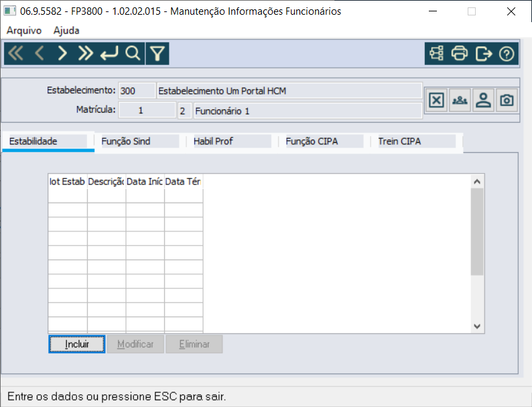Click the Descrição column header
The height and width of the screenshot is (407, 532).
106,182
